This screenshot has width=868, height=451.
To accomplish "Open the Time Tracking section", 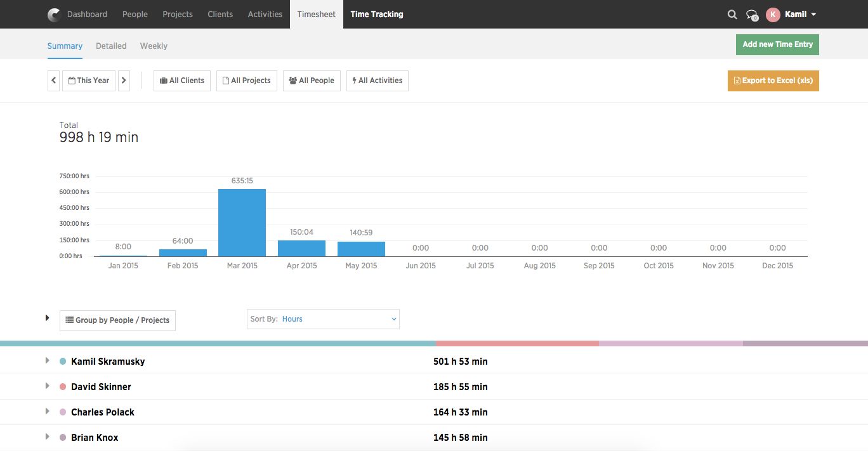I will click(376, 14).
